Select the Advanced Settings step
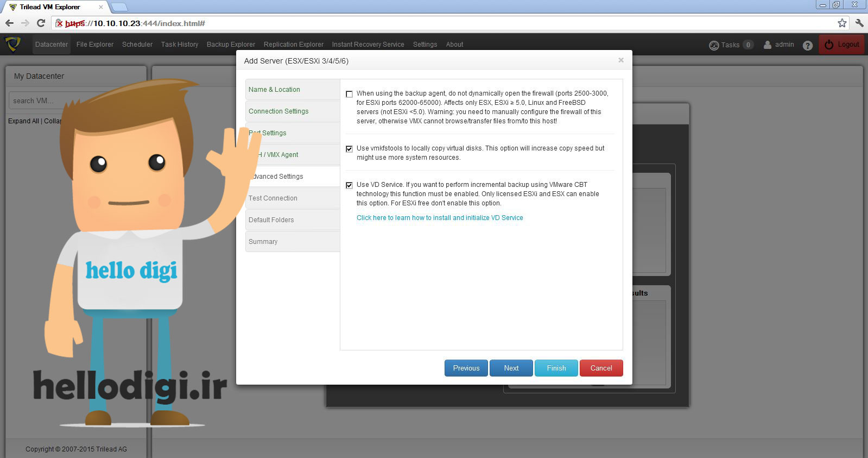The height and width of the screenshot is (458, 868). (x=293, y=177)
